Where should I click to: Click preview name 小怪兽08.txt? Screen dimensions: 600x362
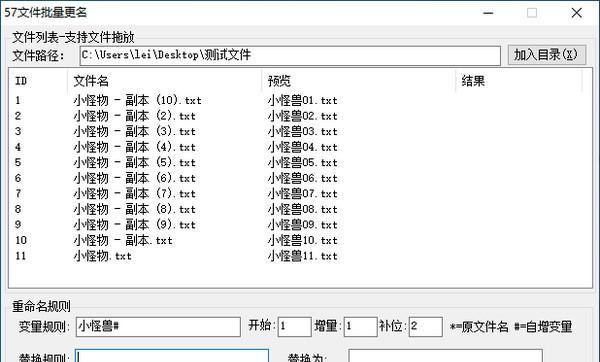[302, 209]
